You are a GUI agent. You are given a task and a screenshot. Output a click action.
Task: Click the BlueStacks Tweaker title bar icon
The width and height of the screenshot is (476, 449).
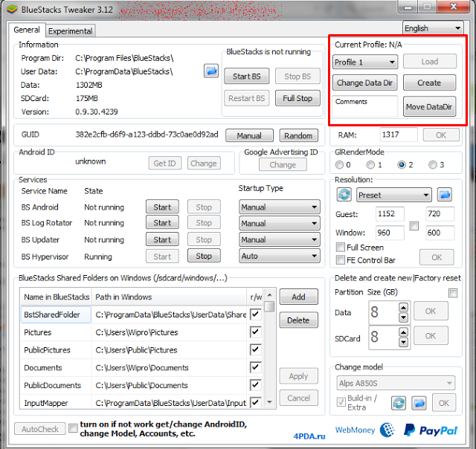pos(12,9)
